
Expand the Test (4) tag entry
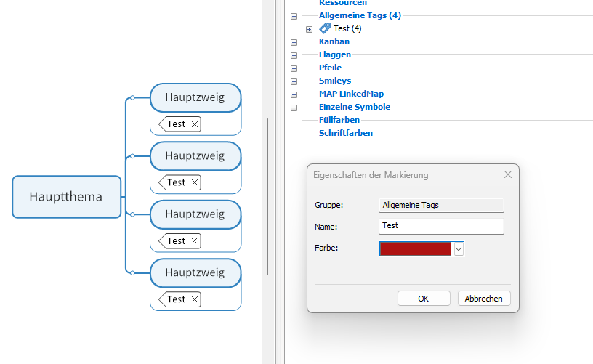310,29
